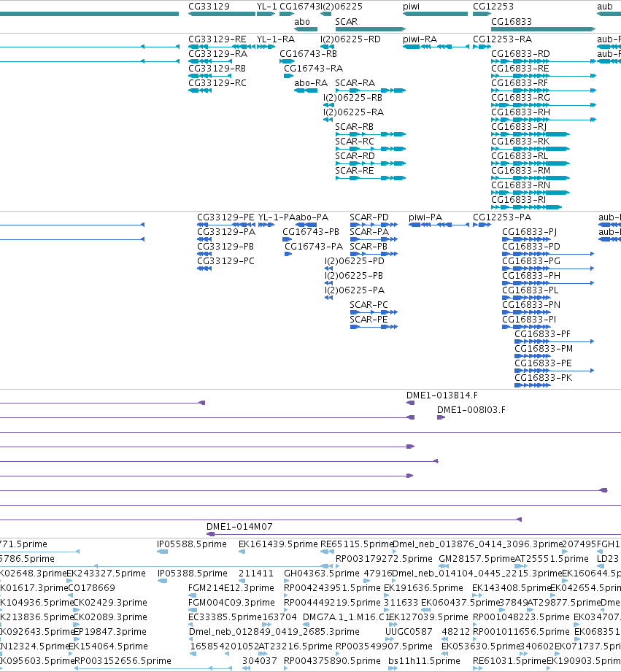Image resolution: width=621 pixels, height=672 pixels.
Task: Select the SCAR gene label
Action: tap(347, 22)
